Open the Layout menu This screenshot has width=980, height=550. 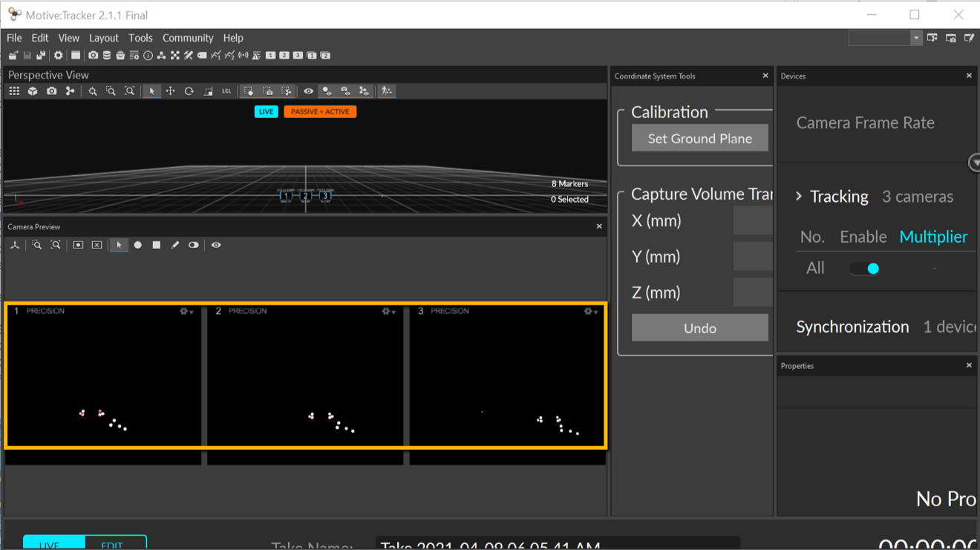pyautogui.click(x=104, y=38)
